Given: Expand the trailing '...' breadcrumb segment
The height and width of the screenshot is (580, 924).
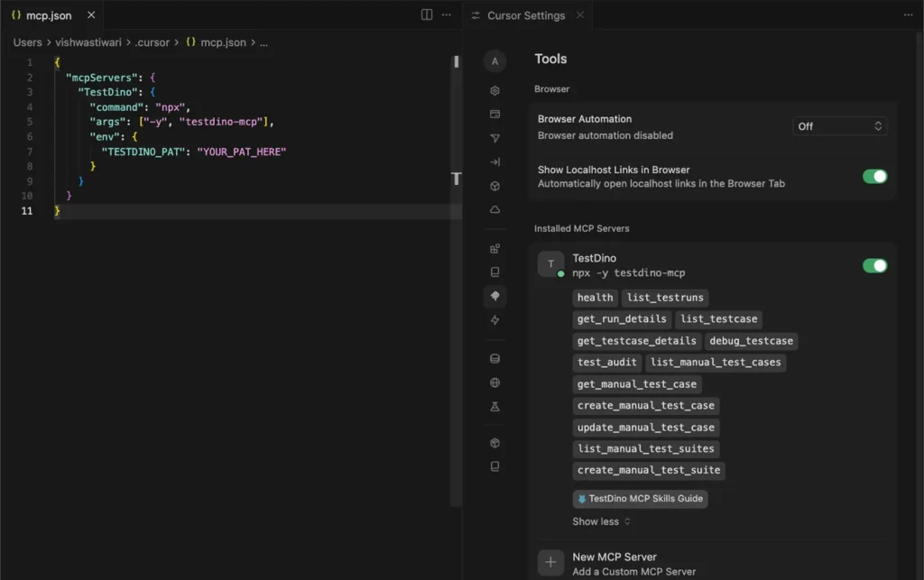Looking at the screenshot, I should click(263, 42).
